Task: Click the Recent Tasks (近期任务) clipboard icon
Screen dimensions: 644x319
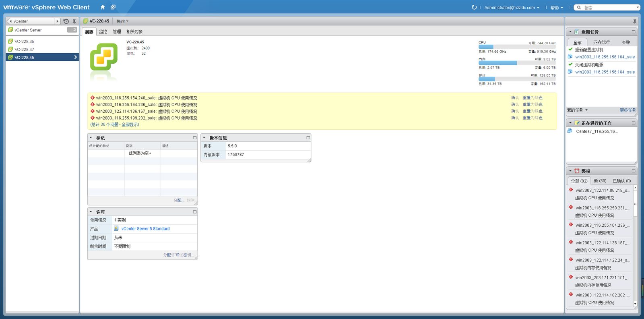Action: point(577,32)
